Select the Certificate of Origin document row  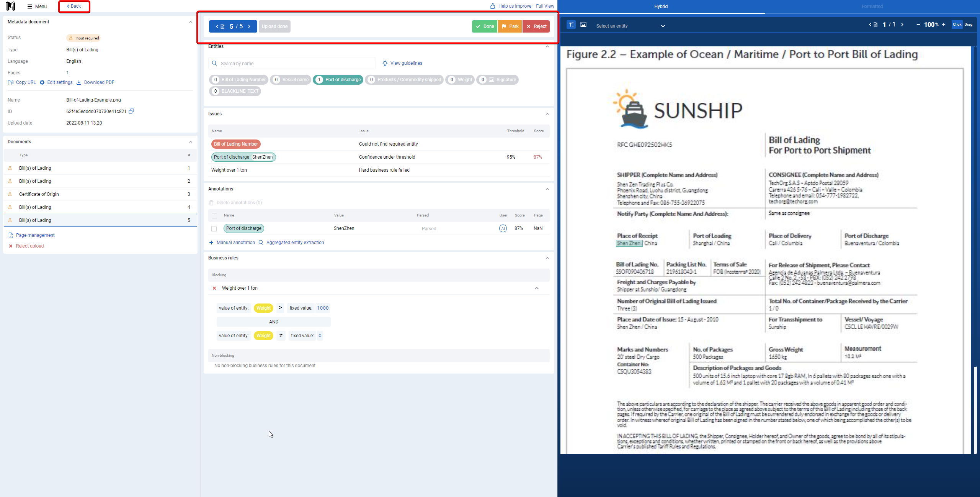pos(100,194)
